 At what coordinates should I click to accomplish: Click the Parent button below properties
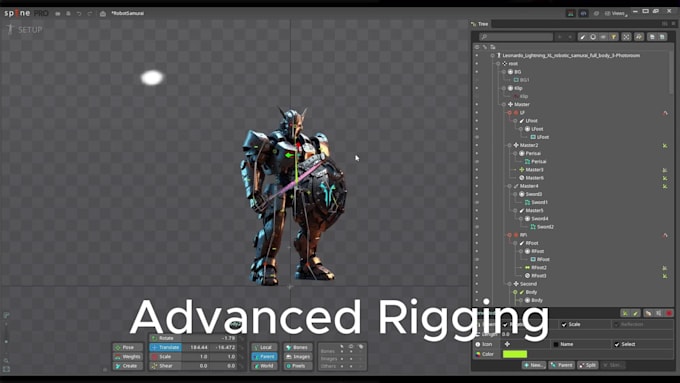pyautogui.click(x=562, y=365)
